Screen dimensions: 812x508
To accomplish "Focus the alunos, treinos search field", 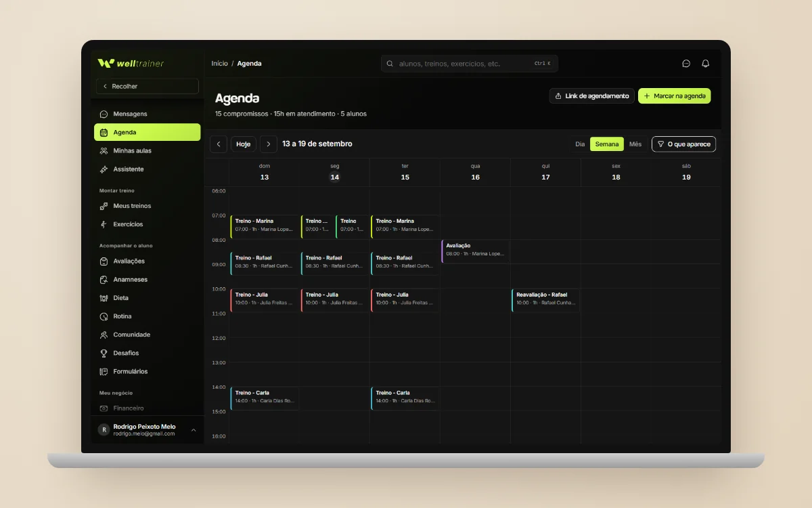I will point(469,64).
